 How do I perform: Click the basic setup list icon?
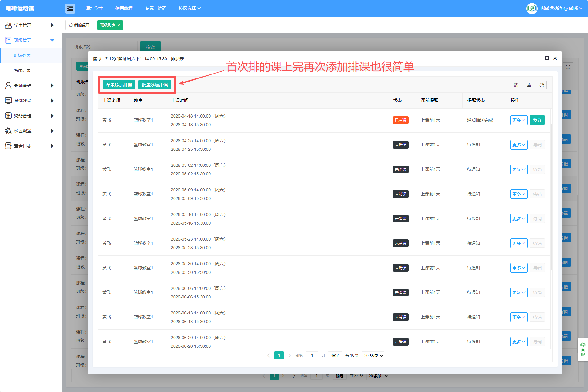coord(8,101)
